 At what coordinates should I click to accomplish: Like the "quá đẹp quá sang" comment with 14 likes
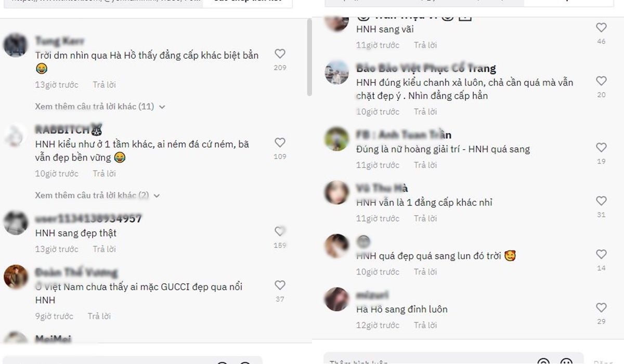pos(601,254)
